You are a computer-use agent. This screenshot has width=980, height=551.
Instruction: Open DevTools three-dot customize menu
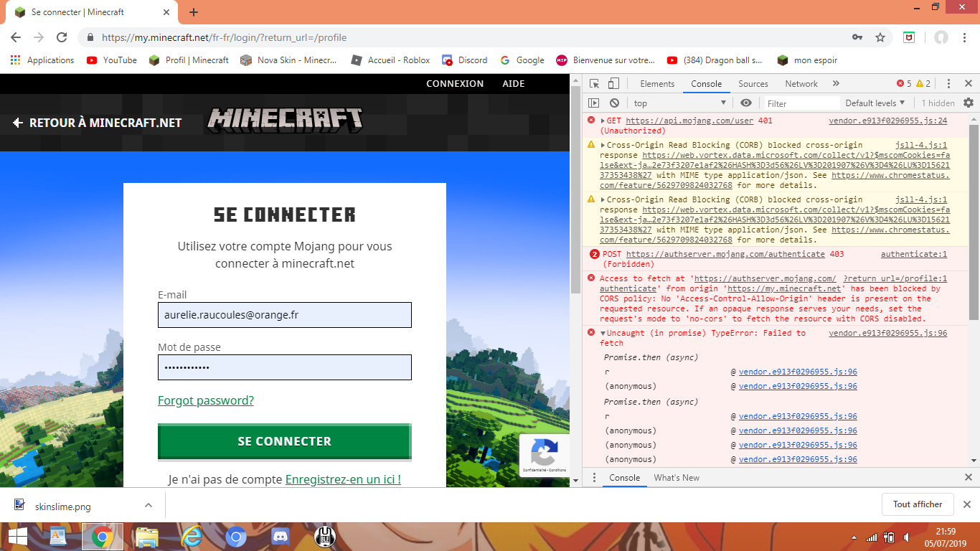(948, 84)
